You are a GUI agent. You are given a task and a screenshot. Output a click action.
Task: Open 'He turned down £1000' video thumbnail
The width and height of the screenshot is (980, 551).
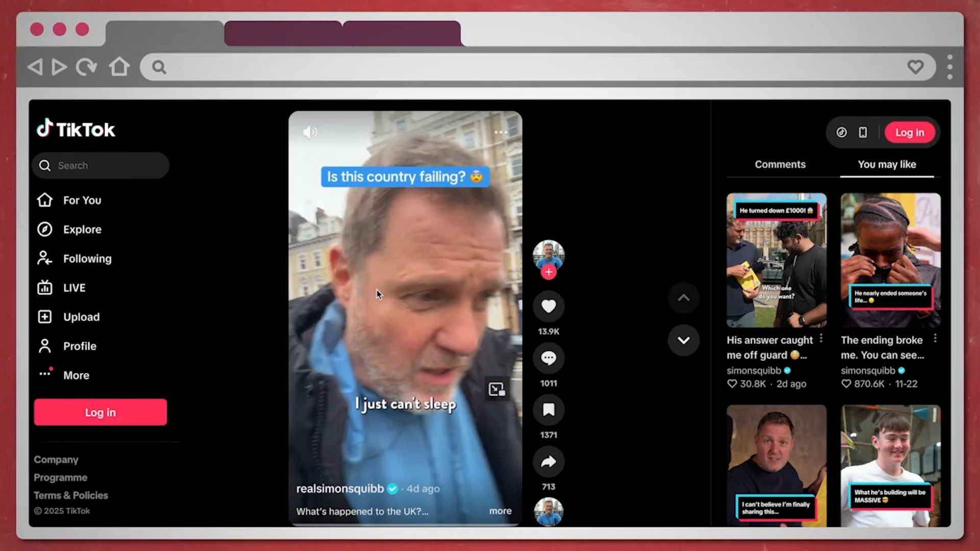click(x=776, y=260)
